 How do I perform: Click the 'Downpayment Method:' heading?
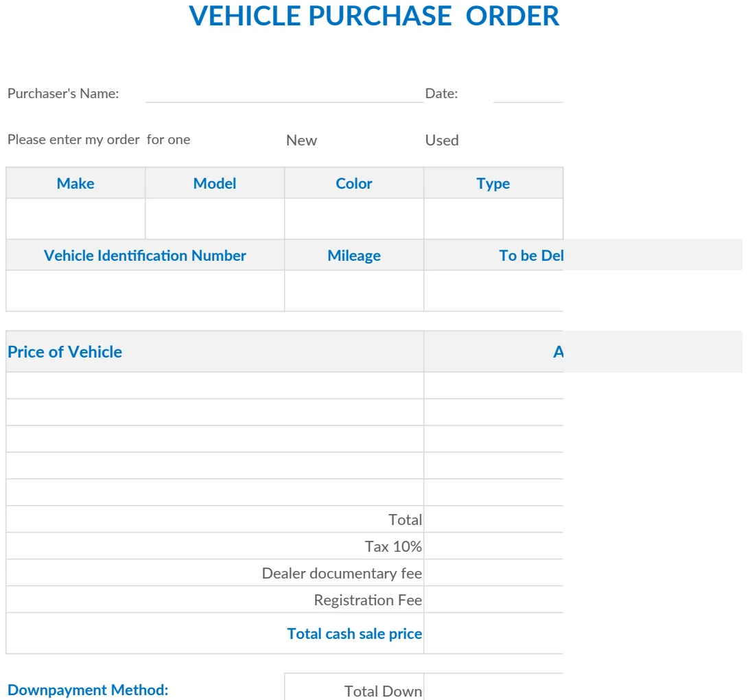click(x=88, y=690)
